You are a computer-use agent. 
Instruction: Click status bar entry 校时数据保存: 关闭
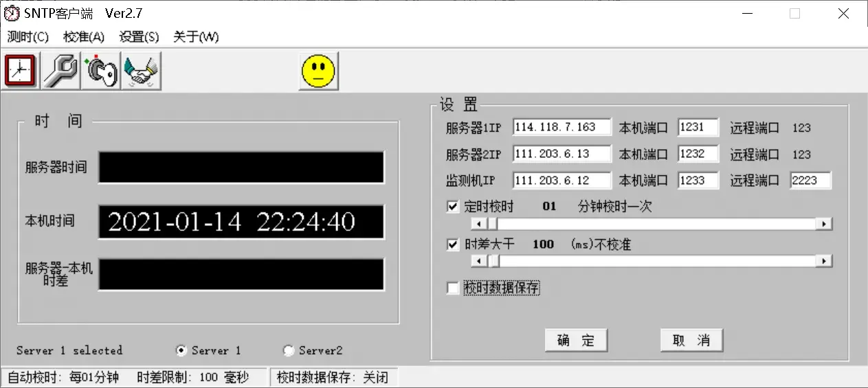pos(333,377)
